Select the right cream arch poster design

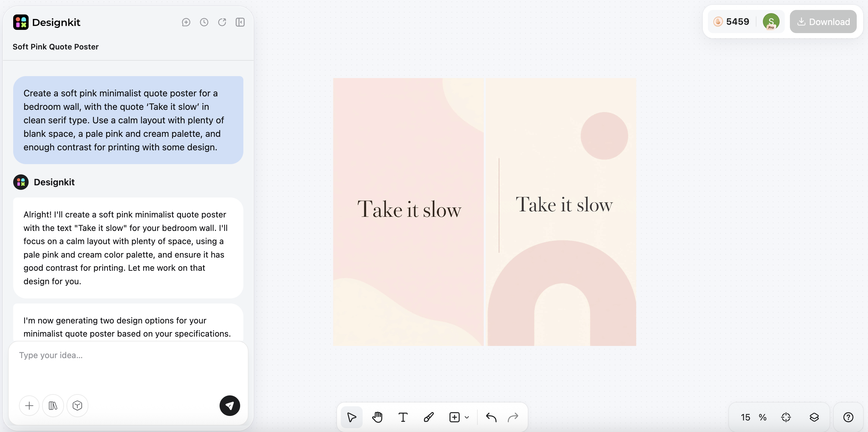click(x=562, y=212)
